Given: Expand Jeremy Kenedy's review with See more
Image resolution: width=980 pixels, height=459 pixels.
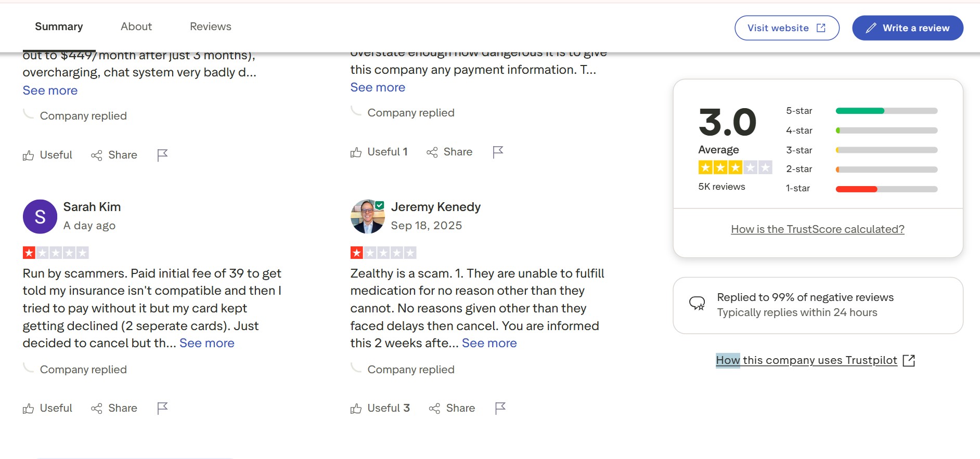Looking at the screenshot, I should pos(489,343).
